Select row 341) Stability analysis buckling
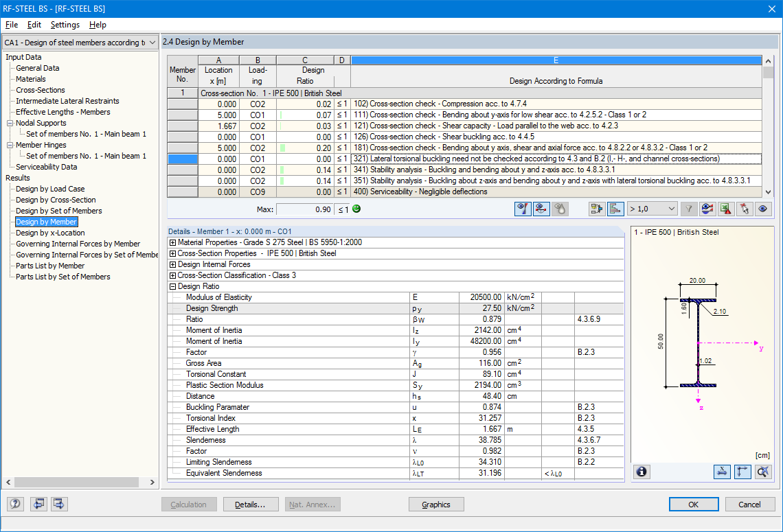This screenshot has width=783, height=532. pyautogui.click(x=465, y=170)
